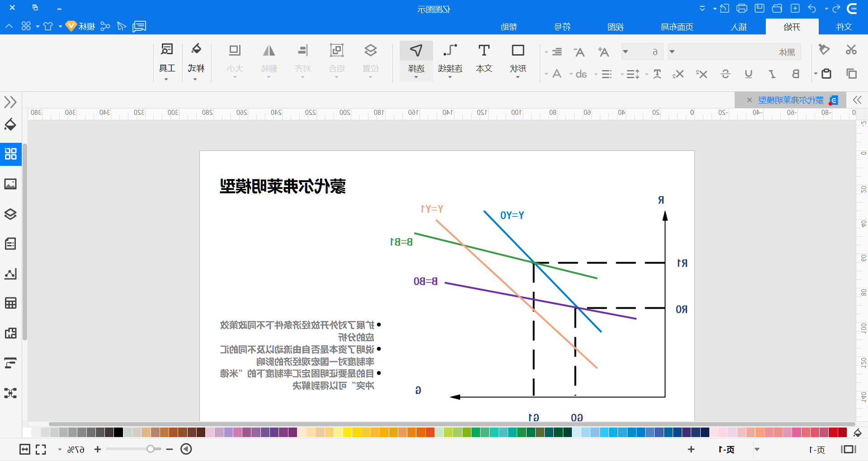The image size is (868, 461).
Task: Click the full screen icon in status bar
Action: tap(41, 449)
